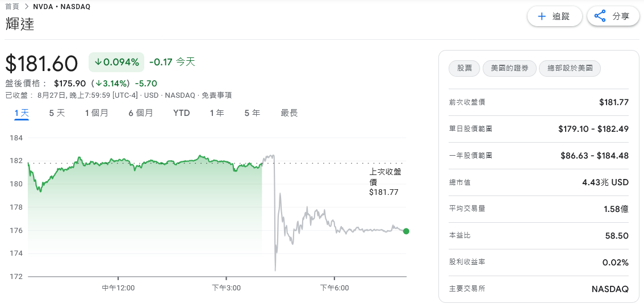644x304 pixels.
Task: Click the 上次收盤價 label on chart
Action: (384, 177)
